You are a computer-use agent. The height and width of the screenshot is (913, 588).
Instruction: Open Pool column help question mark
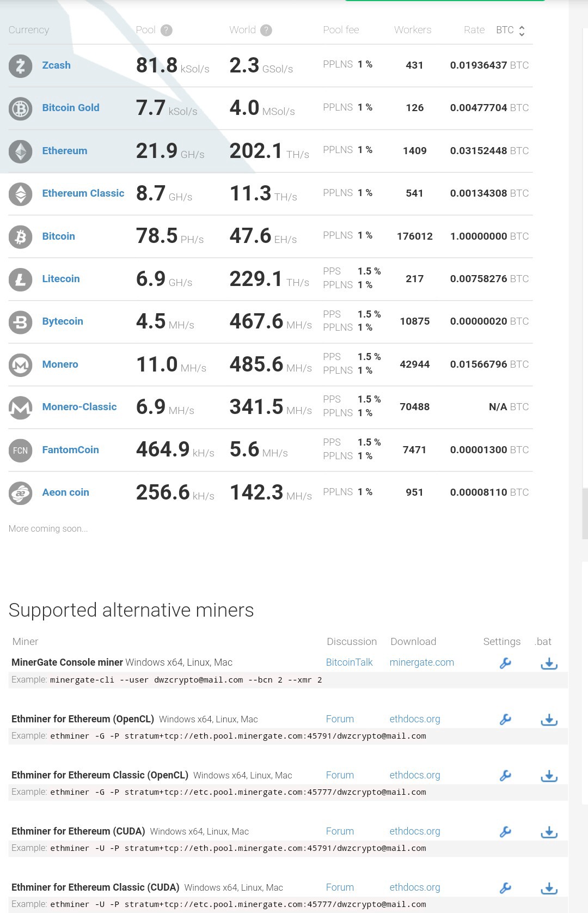167,31
